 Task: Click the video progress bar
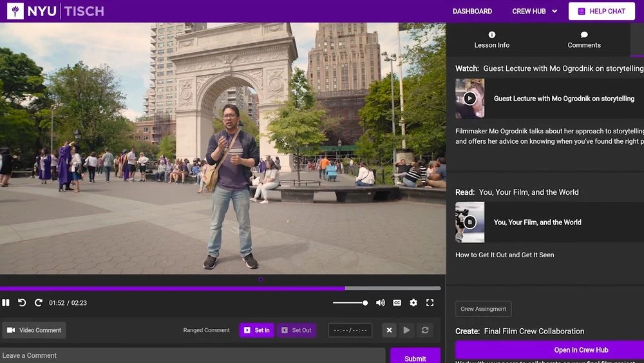click(220, 288)
